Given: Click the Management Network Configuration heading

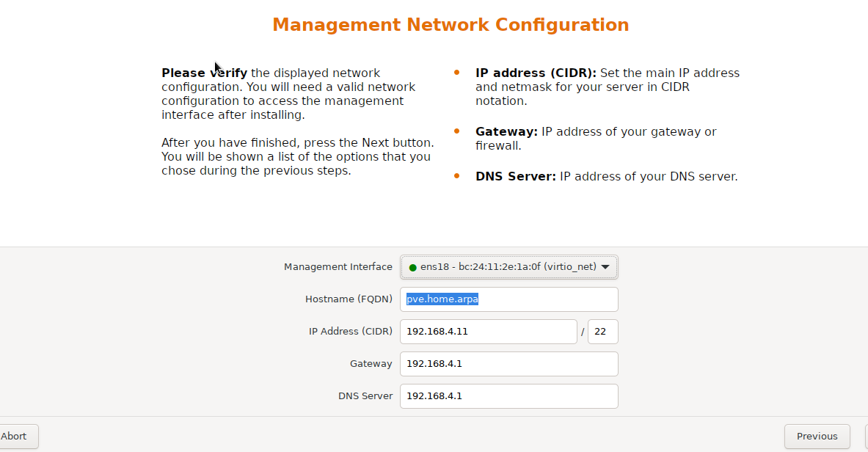Looking at the screenshot, I should [451, 24].
